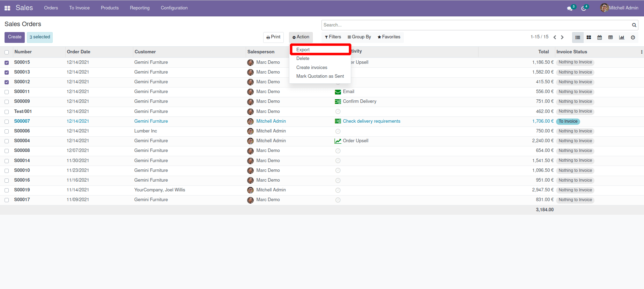Open the Group By dropdown
The width and height of the screenshot is (644, 289).
tap(359, 37)
